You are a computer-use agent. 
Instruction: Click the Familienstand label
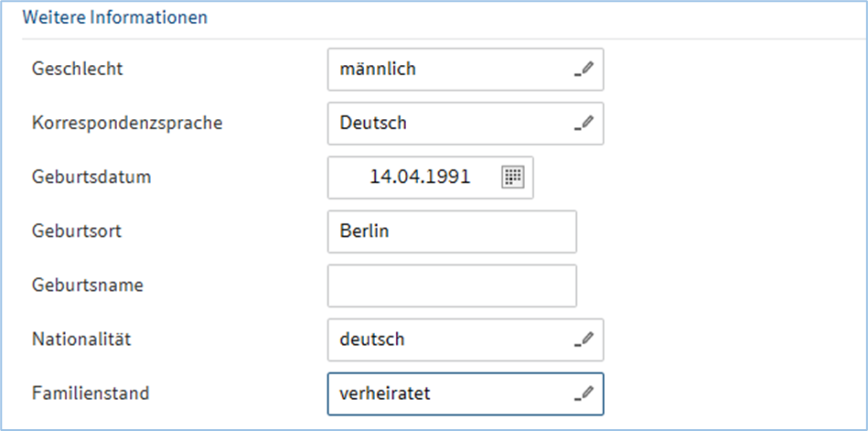click(91, 393)
